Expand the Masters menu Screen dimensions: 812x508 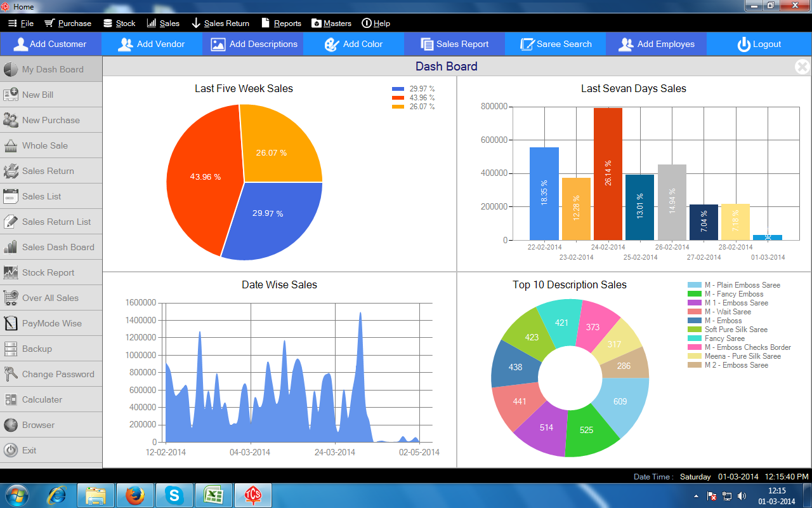tap(331, 23)
